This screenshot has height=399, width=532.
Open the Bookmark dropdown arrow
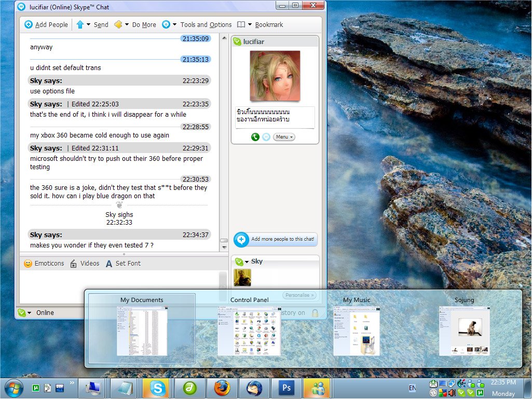tap(250, 24)
